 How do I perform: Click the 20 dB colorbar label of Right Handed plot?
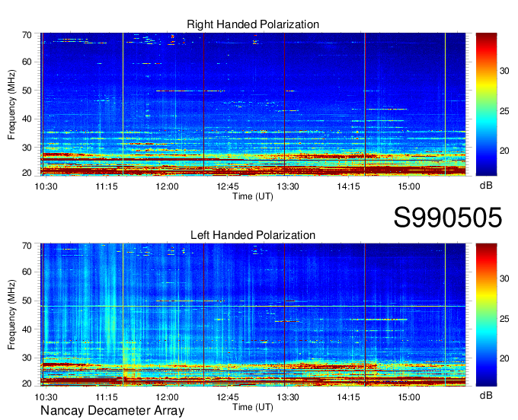click(504, 151)
